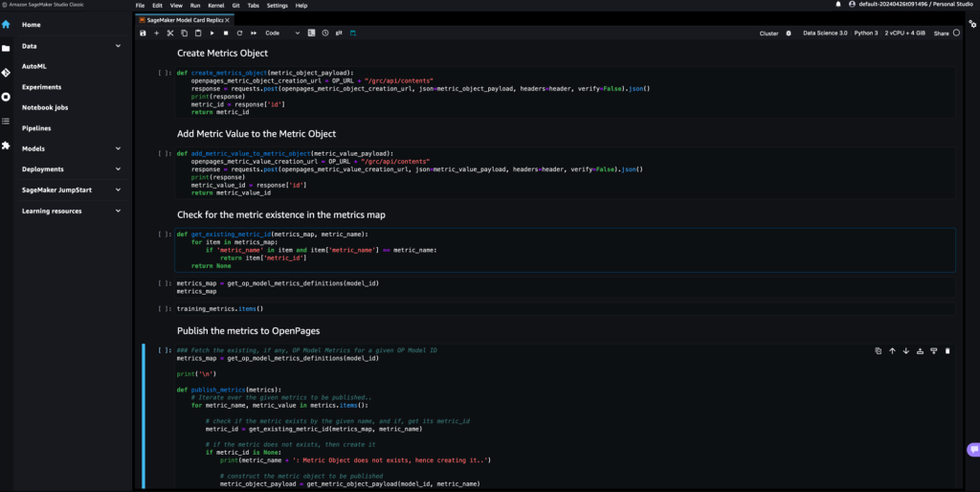Open AutoML from the sidebar
The image size is (980, 492).
click(33, 66)
